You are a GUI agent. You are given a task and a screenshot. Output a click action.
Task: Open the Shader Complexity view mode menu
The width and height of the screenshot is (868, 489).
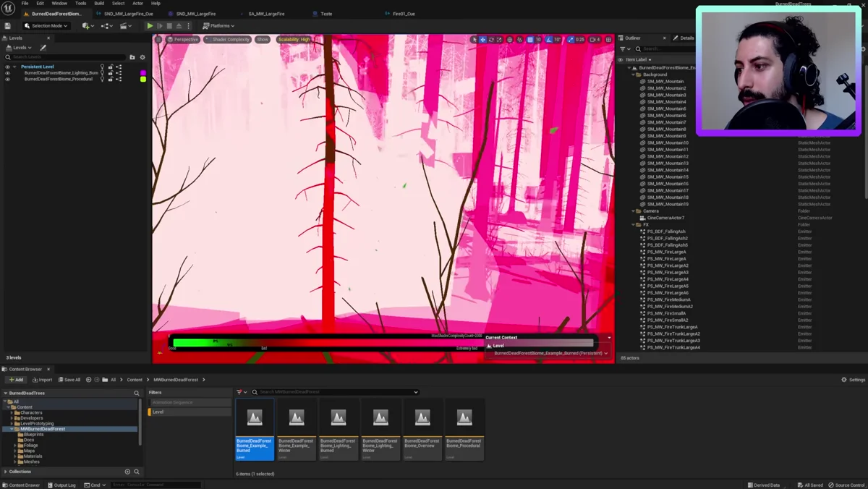click(x=229, y=39)
